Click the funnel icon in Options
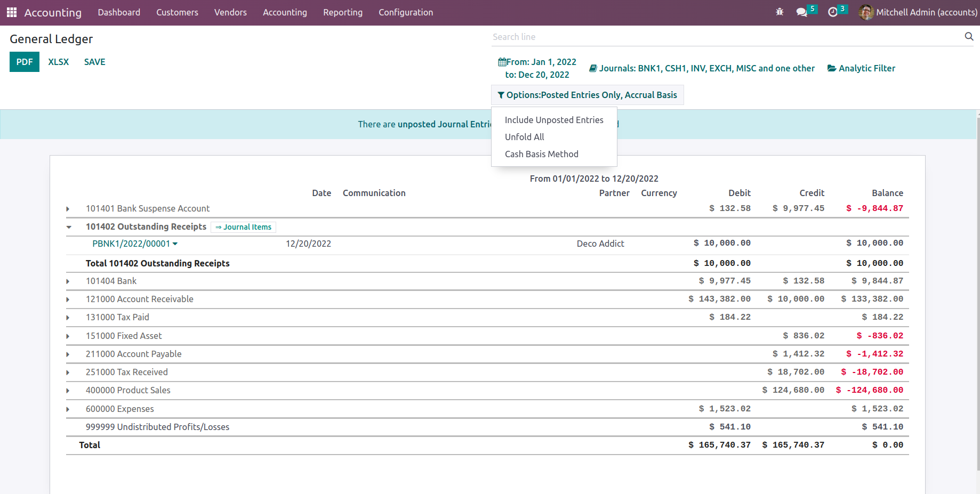Viewport: 980px width, 494px height. 501,95
